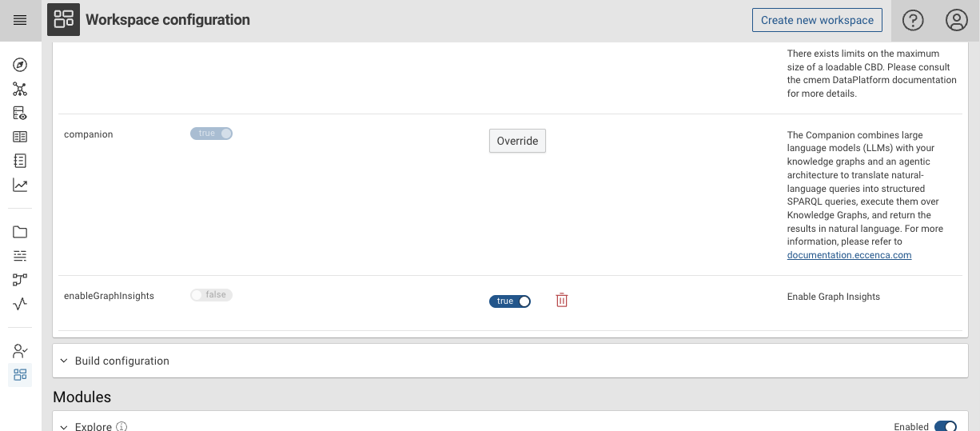This screenshot has width=980, height=431.
Task: Click the Explore compass icon in sidebar
Action: coord(20,66)
